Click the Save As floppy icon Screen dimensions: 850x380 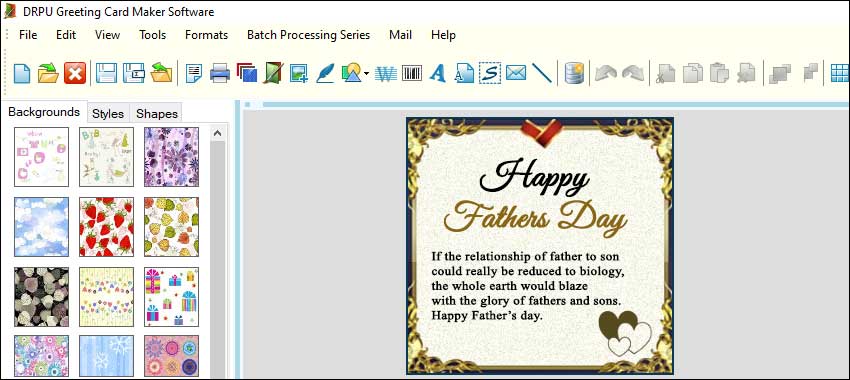point(133,73)
